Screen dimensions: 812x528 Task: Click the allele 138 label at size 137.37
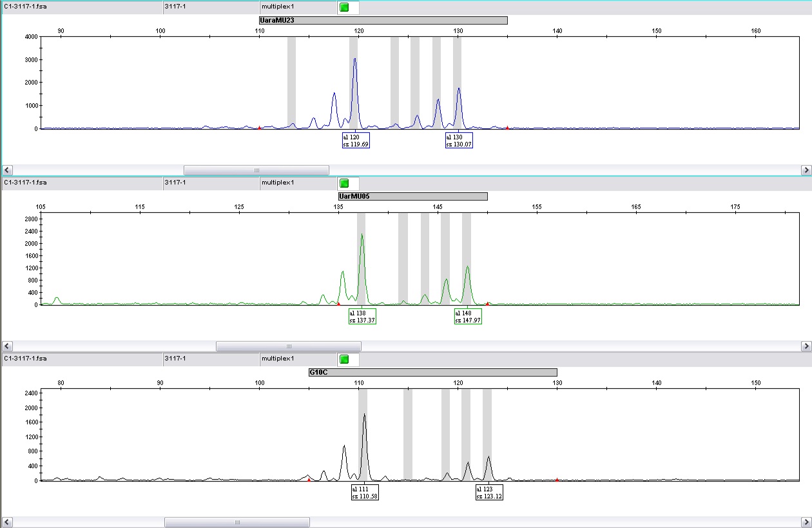(362, 316)
